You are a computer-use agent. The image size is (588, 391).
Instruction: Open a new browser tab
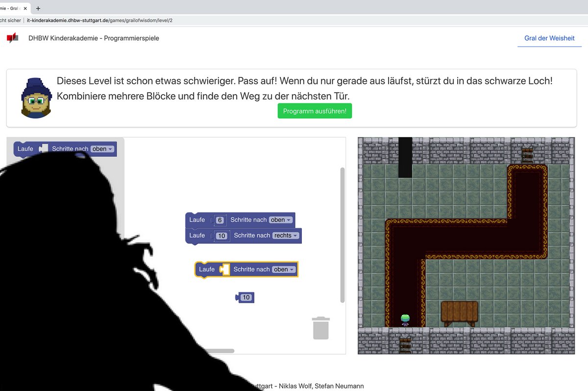pos(38,8)
